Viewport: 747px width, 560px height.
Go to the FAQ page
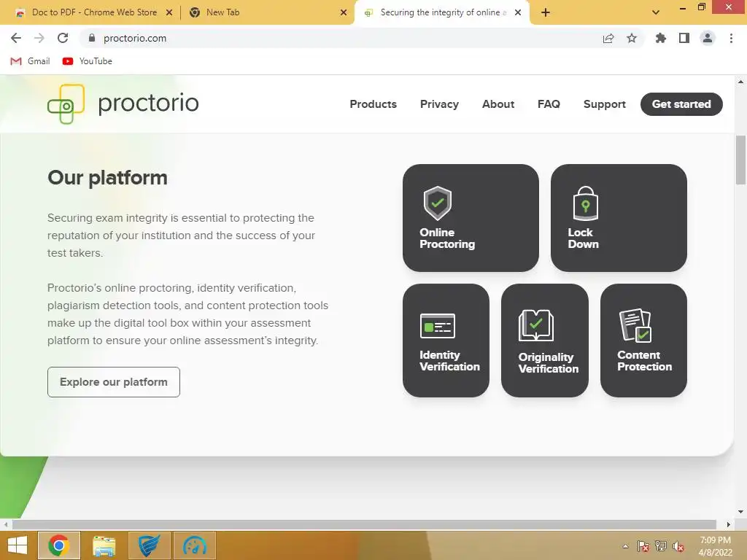point(549,104)
